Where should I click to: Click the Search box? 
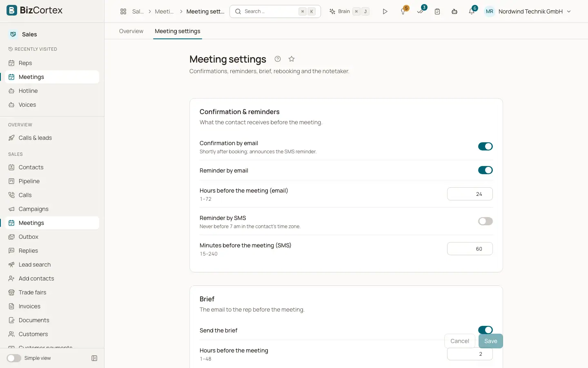coord(275,11)
